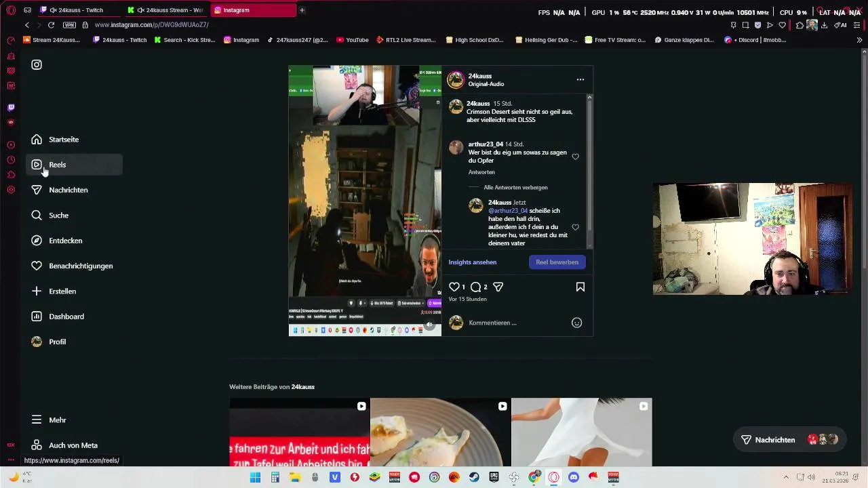Open Windows Start button
The height and width of the screenshot is (488, 868).
click(x=255, y=478)
